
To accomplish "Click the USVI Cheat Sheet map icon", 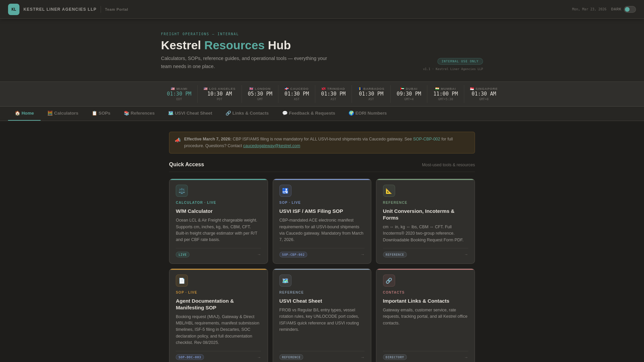I will [x=285, y=281].
